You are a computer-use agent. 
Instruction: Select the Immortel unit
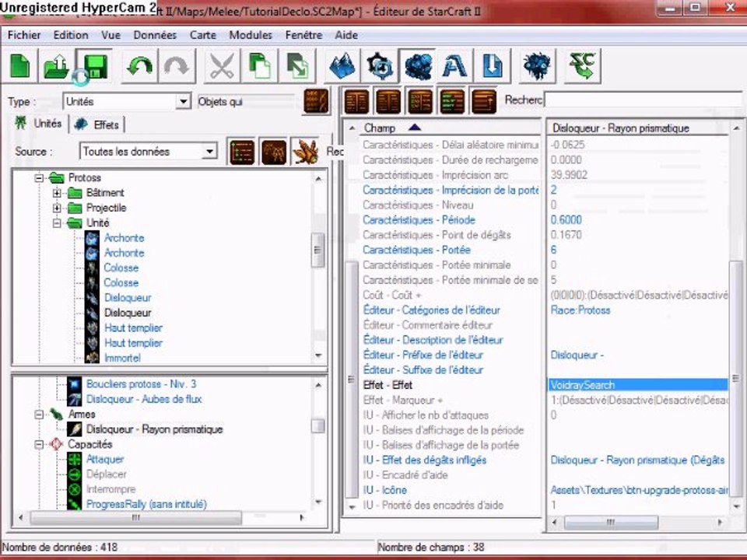pos(122,358)
